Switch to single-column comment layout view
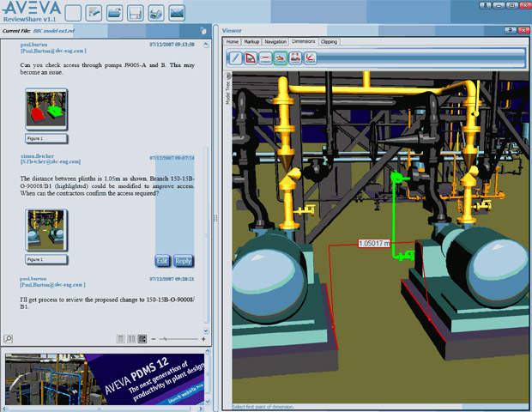 121,338
